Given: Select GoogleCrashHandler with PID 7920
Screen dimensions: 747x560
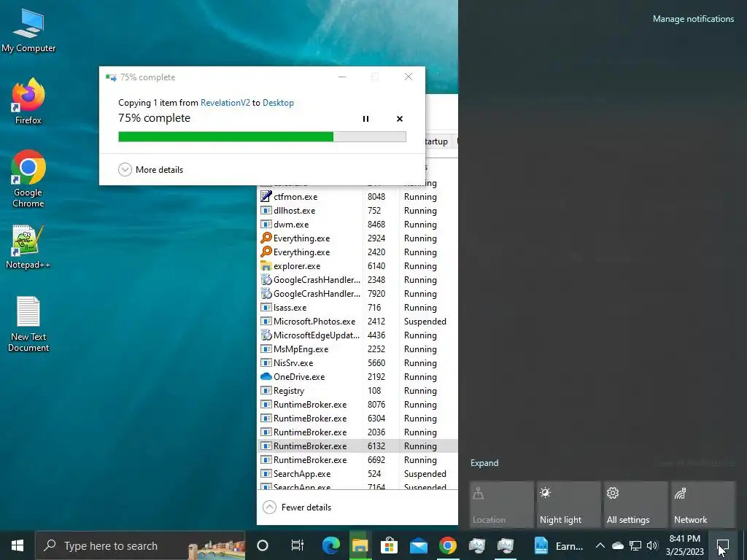Looking at the screenshot, I should 357,293.
